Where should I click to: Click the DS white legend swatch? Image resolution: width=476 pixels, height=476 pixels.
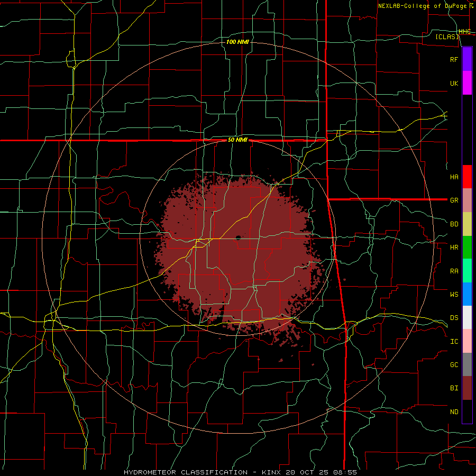tap(467, 317)
